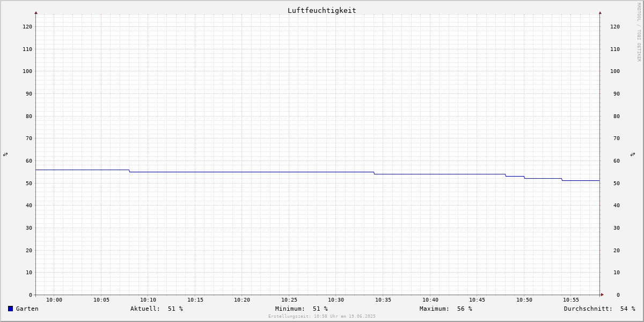This screenshot has width=644, height=322.
Task: Select the Garten legend label
Action: click(x=27, y=309)
